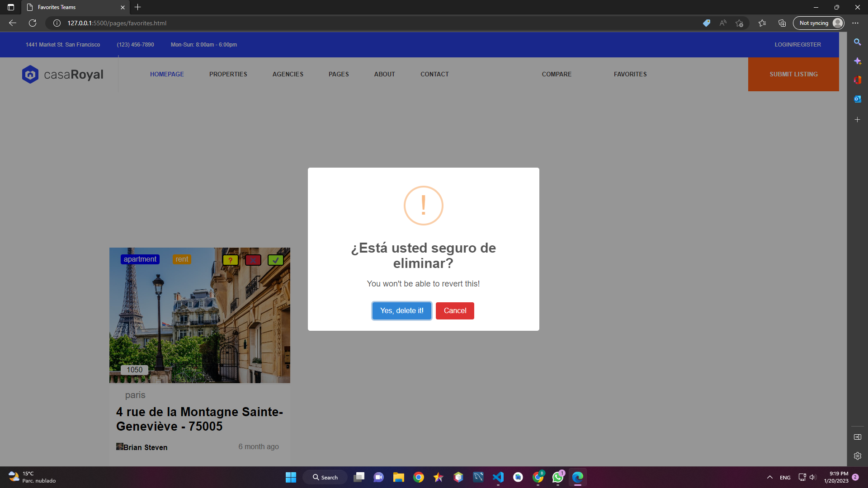
Task: Launch Copilot from the Edge sidebar
Action: [x=858, y=61]
